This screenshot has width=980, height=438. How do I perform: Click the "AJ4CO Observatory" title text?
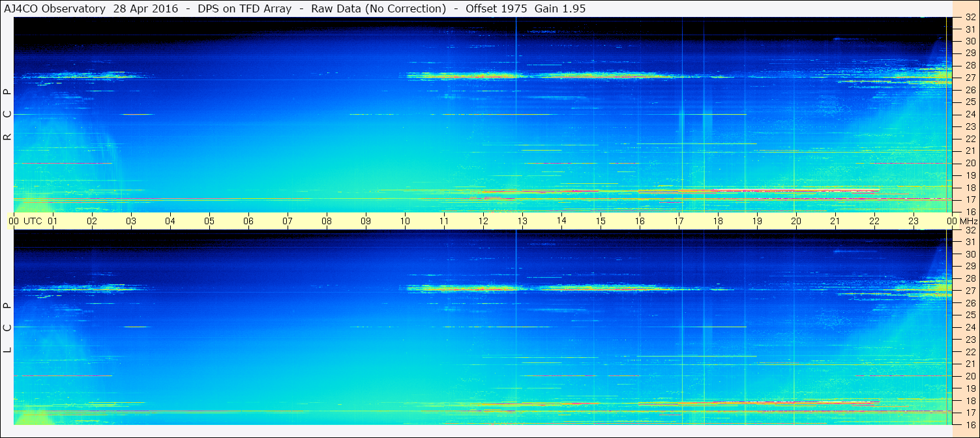(x=55, y=8)
